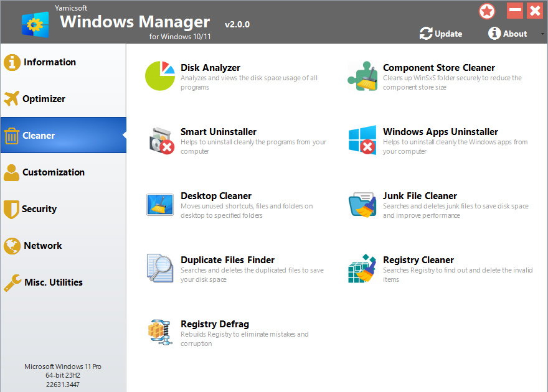Click 'Cleans up WinSxS folder' description
This screenshot has width=548, height=392.
(452, 83)
